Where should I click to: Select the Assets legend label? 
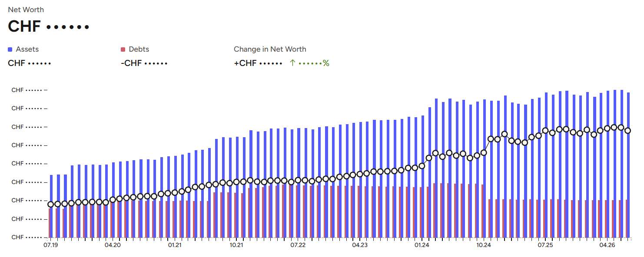(x=27, y=49)
